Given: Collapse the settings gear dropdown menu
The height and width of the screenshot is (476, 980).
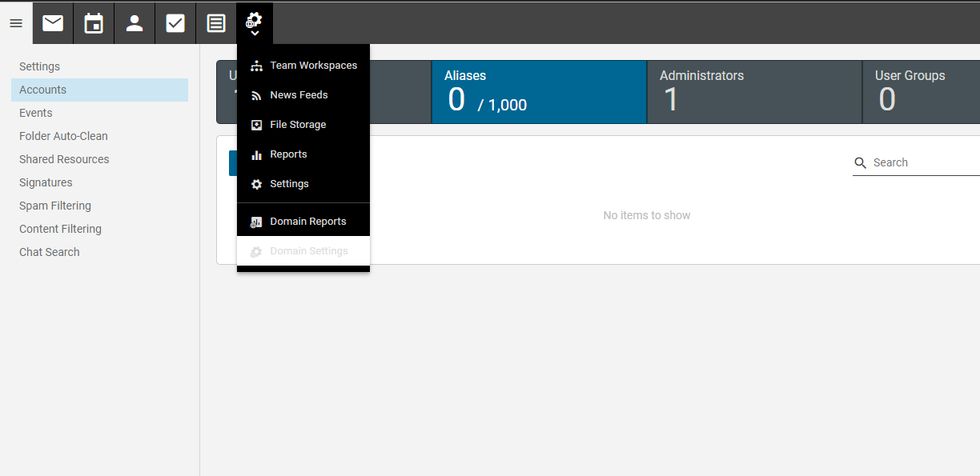Looking at the screenshot, I should (255, 23).
